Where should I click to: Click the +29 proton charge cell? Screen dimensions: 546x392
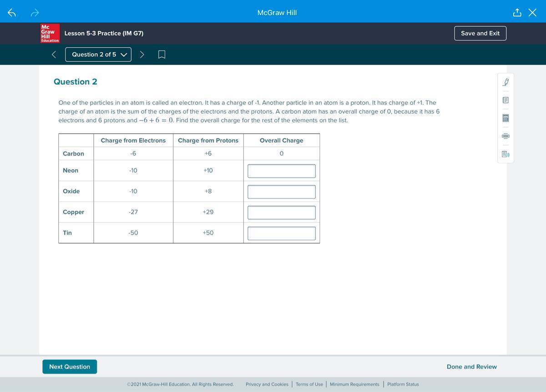(208, 212)
